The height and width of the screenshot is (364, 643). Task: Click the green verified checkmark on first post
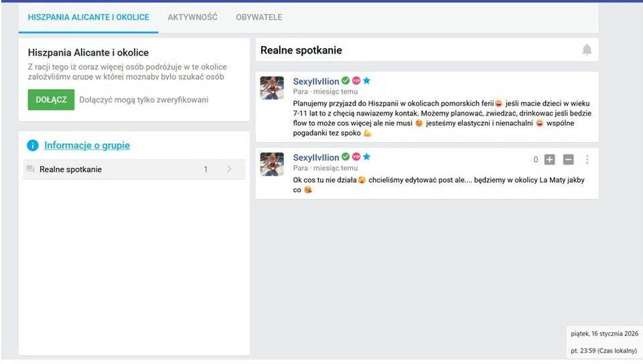[x=346, y=81]
